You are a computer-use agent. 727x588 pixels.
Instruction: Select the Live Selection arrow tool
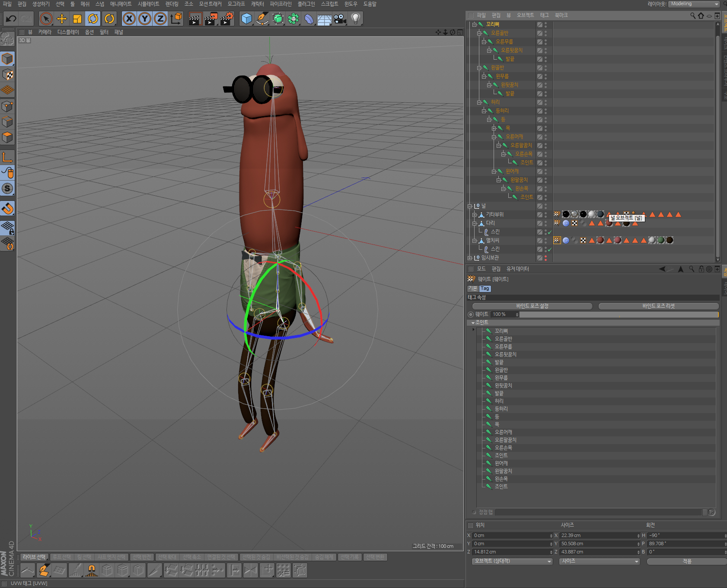pos(46,19)
